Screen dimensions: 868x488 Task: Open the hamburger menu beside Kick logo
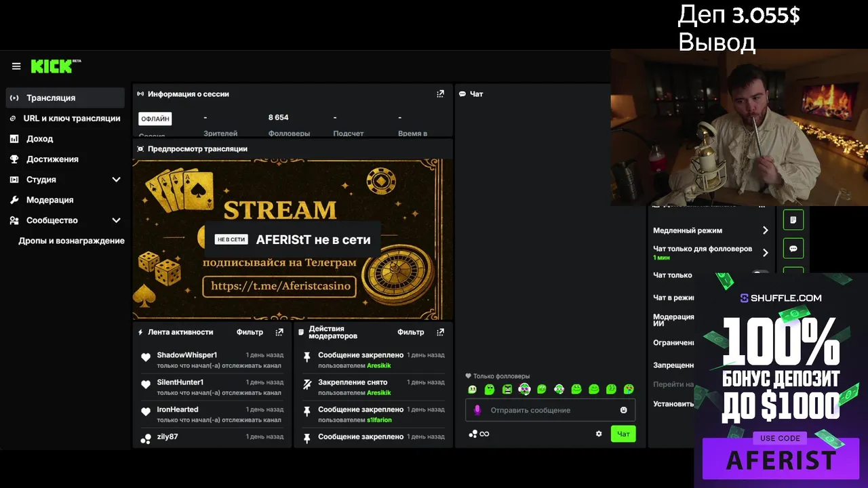tap(16, 66)
